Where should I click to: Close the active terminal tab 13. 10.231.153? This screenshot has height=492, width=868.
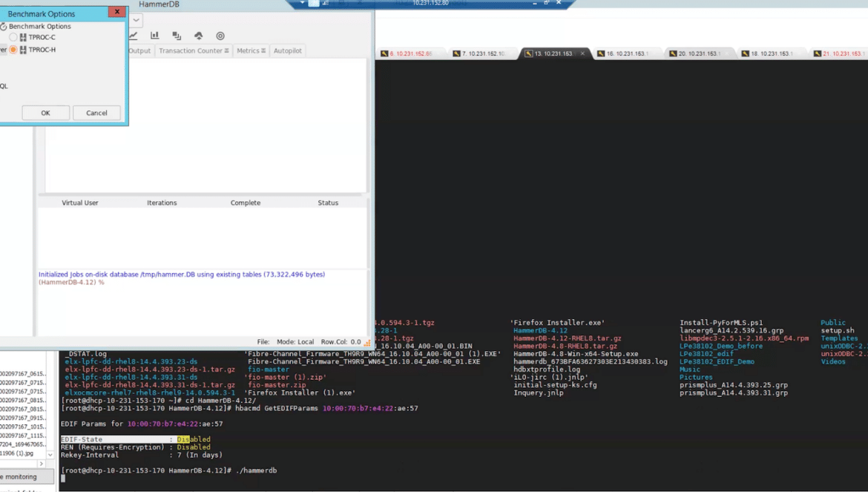[582, 53]
